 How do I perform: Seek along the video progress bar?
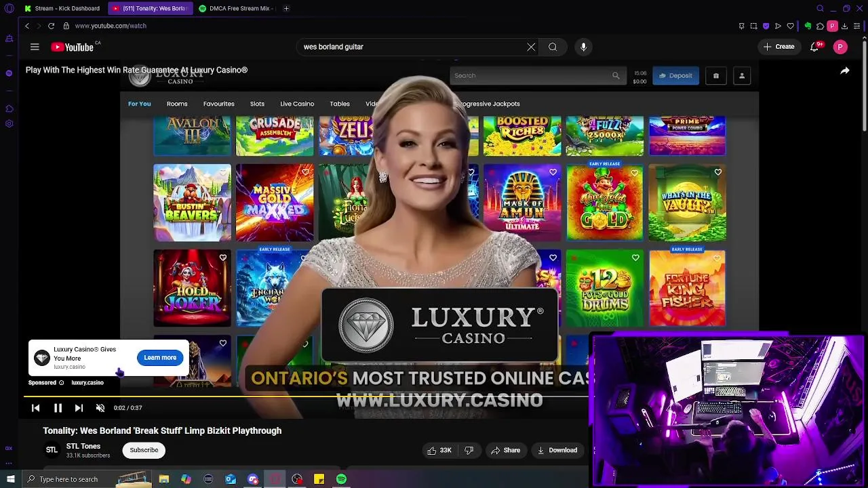click(x=305, y=396)
